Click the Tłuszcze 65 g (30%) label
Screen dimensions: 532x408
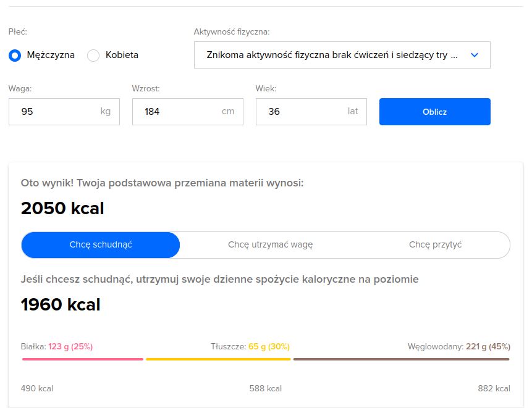[250, 346]
